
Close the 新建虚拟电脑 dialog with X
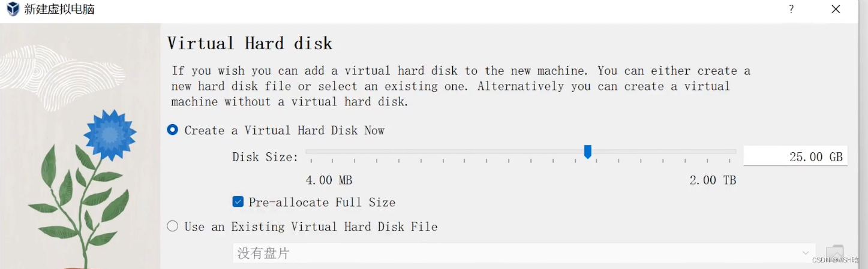tap(836, 9)
